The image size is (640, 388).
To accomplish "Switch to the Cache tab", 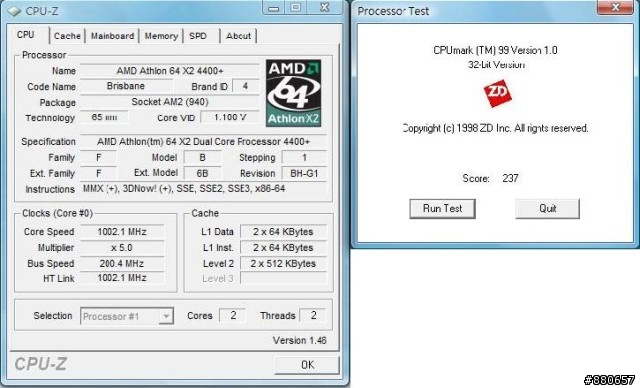I will click(x=67, y=36).
